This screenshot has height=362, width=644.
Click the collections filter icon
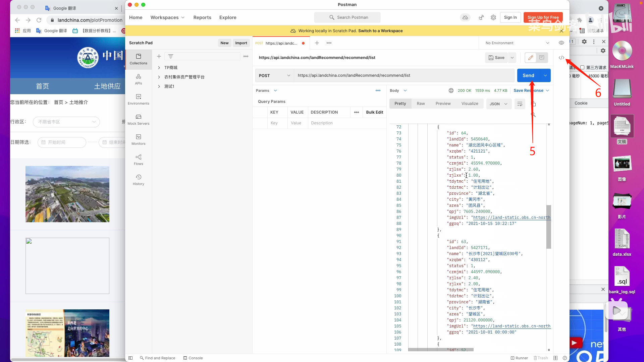pos(171,56)
